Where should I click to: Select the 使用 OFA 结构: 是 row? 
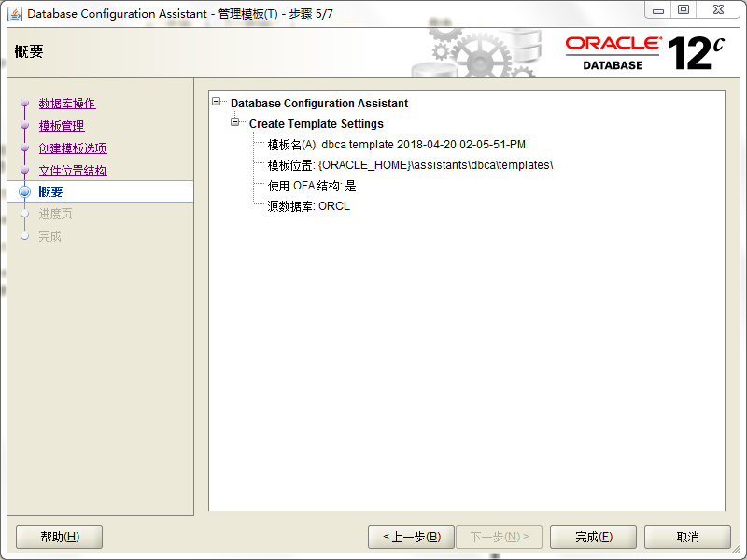pos(312,186)
